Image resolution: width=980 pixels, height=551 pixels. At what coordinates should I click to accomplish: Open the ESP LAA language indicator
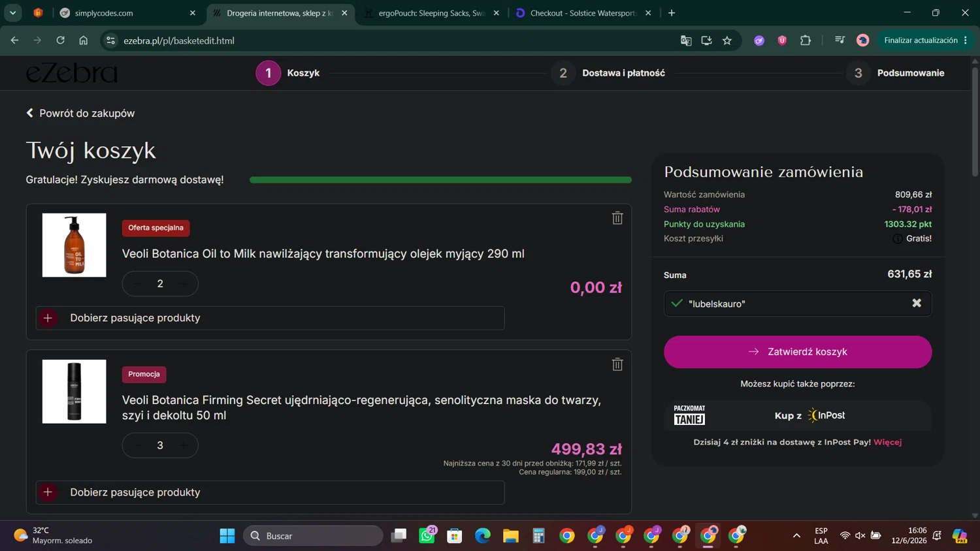[821, 536]
